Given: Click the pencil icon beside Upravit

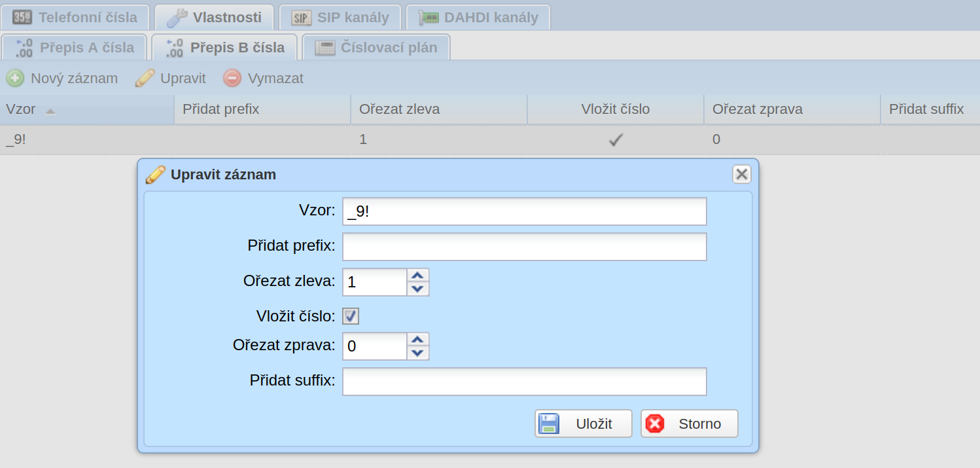Looking at the screenshot, I should point(145,79).
